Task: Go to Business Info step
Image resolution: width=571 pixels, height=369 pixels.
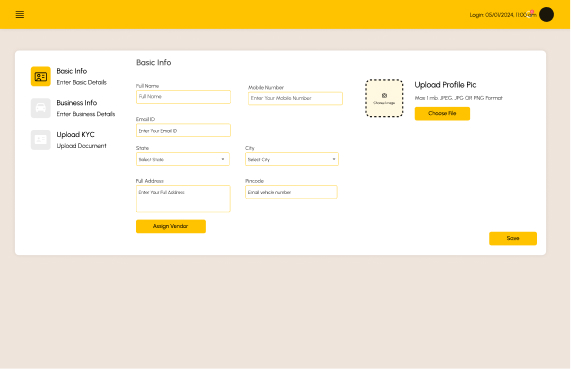Action: tap(77, 103)
